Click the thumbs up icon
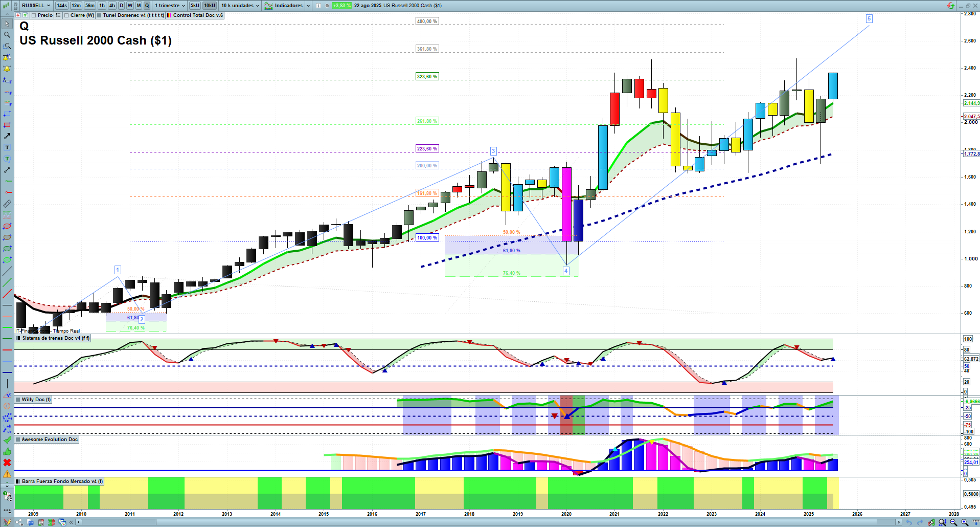 [x=7, y=451]
